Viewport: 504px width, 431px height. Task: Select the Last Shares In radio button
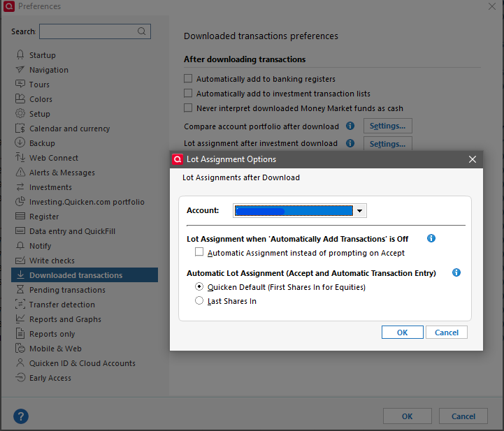[x=199, y=300]
